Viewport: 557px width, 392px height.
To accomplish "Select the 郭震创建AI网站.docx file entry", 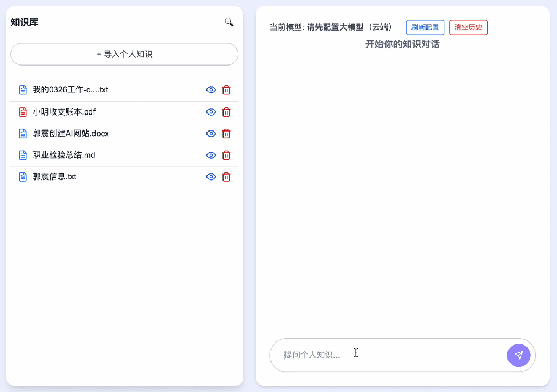I will point(71,134).
